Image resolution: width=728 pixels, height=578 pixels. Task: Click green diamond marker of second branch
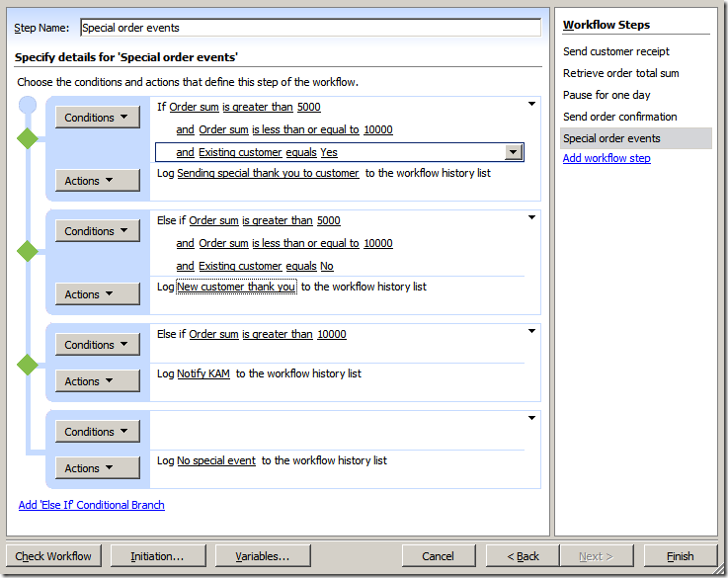coord(28,251)
